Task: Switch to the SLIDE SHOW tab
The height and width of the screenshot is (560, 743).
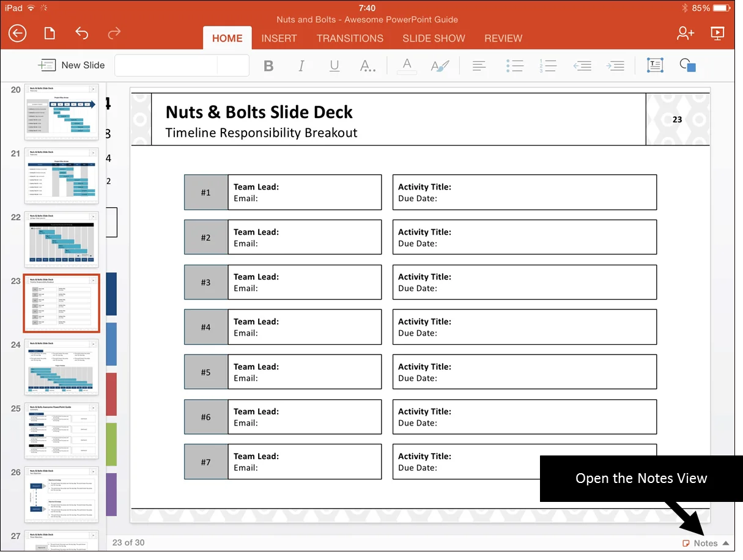Action: pyautogui.click(x=434, y=38)
